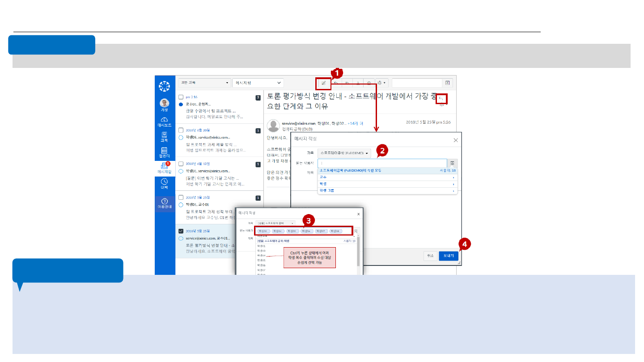Click the delete message trash icon in toolbar

[x=369, y=83]
